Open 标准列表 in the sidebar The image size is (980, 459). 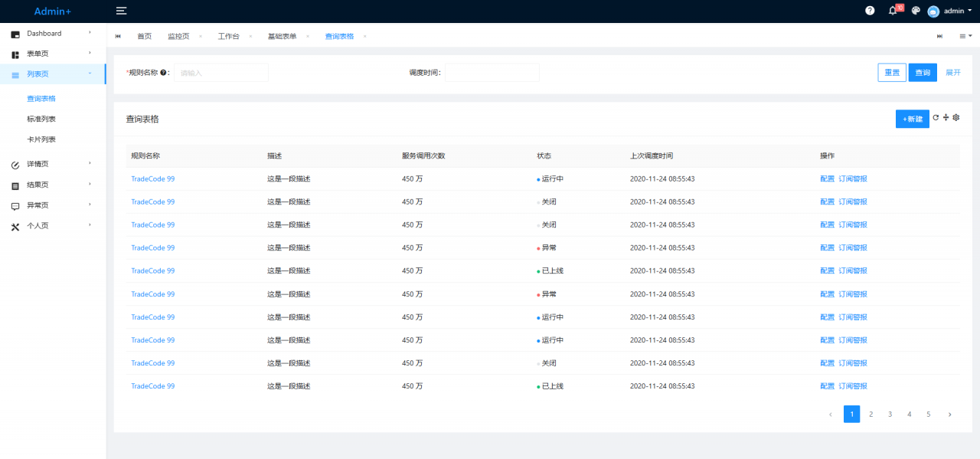pos(41,120)
